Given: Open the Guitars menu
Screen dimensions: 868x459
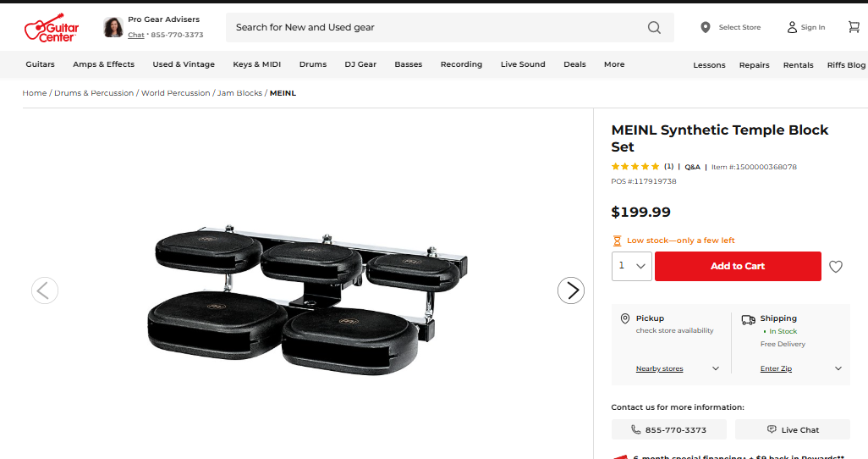Looking at the screenshot, I should tap(40, 64).
